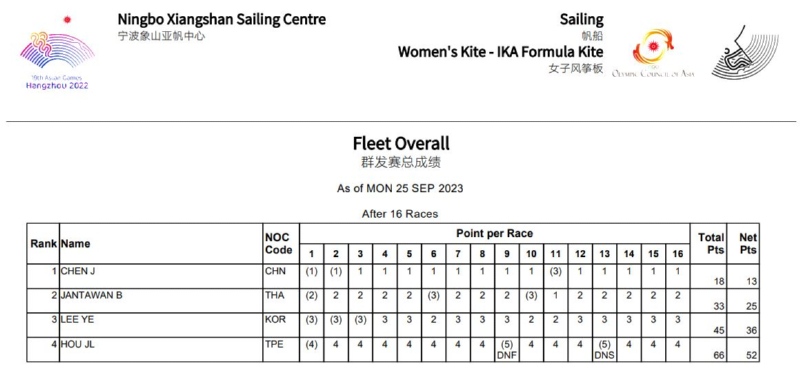This screenshot has width=800, height=368.
Task: Click the Fleet Overall heading
Action: tap(401, 143)
